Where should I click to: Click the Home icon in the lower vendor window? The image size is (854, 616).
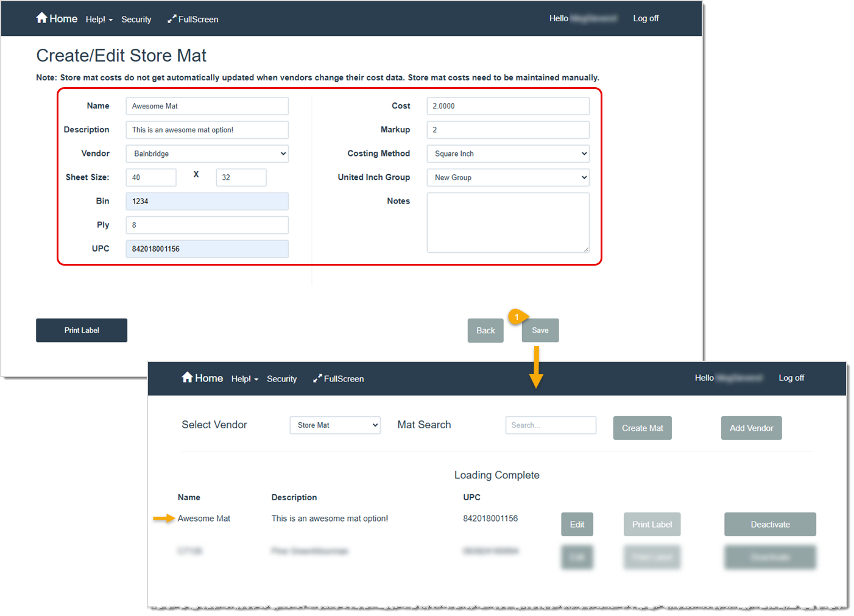point(187,378)
